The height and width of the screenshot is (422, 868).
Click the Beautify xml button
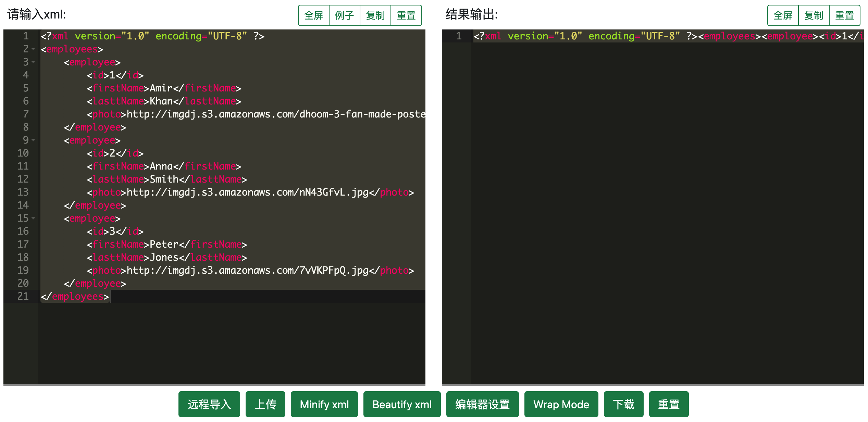(402, 404)
